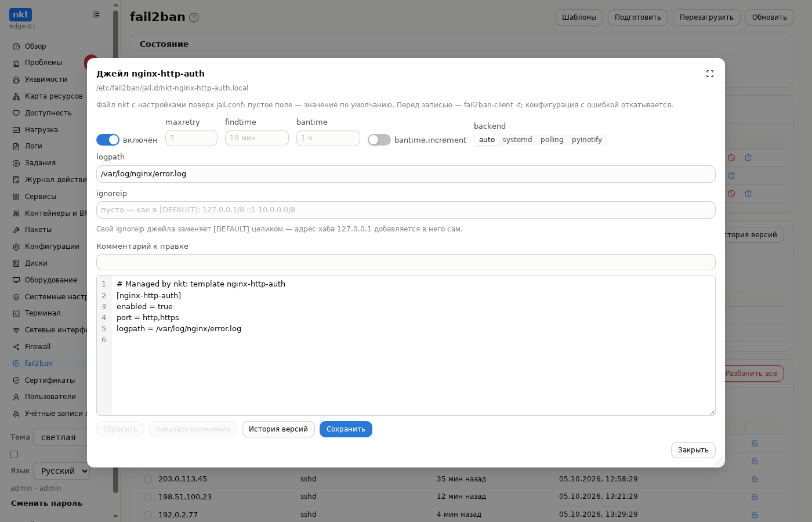Screen dimensions: 812x522
Task: Toggle the включён jail switch off
Action: [108, 140]
